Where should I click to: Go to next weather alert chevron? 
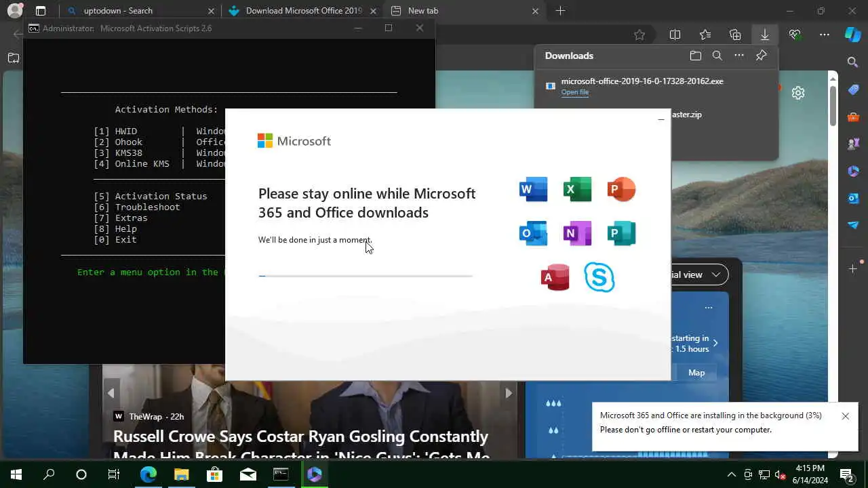click(715, 344)
